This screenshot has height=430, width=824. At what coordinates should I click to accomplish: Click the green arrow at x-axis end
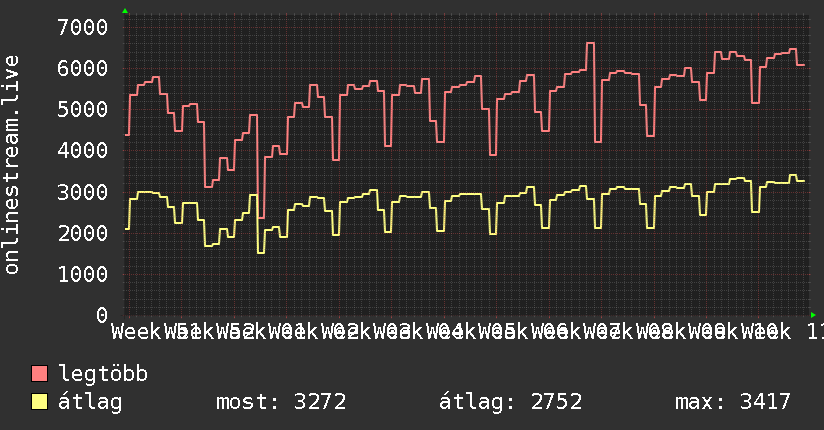click(813, 315)
